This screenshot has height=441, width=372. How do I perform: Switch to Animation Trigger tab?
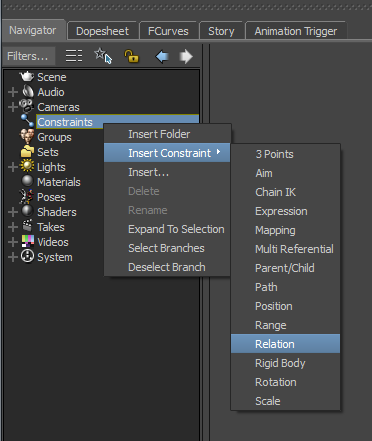click(296, 31)
